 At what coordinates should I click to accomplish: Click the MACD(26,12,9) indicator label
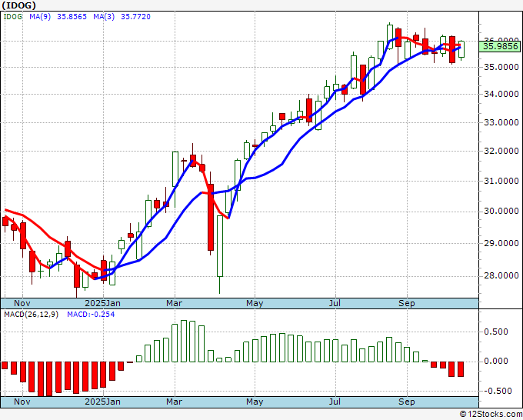pos(31,315)
